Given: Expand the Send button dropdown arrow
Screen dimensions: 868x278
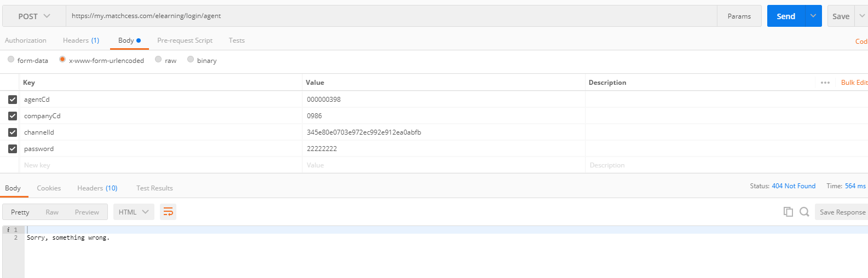Looking at the screenshot, I should [x=813, y=16].
